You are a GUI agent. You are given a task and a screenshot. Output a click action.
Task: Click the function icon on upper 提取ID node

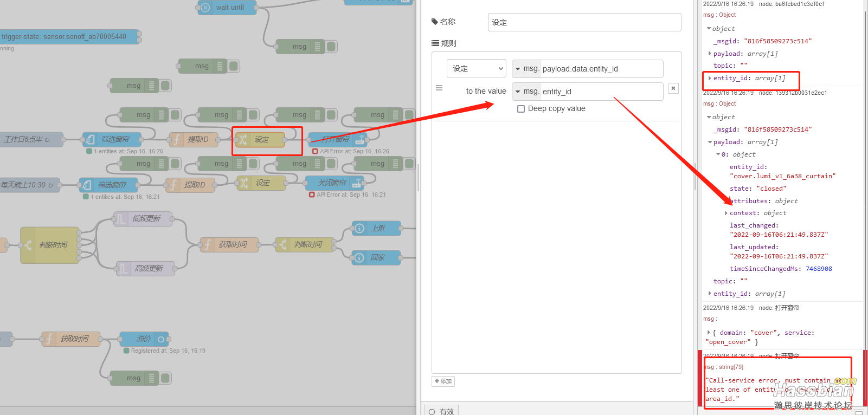pyautogui.click(x=176, y=140)
